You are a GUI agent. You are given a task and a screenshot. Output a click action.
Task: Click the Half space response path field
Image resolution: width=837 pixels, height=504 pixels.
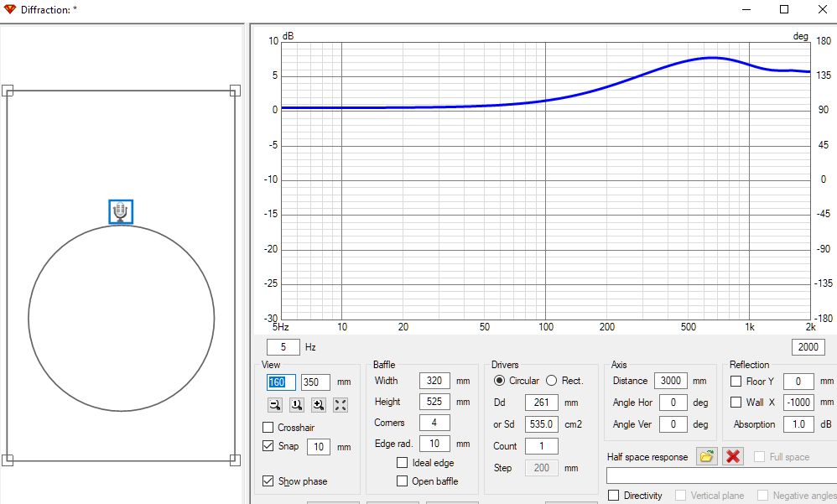click(722, 475)
